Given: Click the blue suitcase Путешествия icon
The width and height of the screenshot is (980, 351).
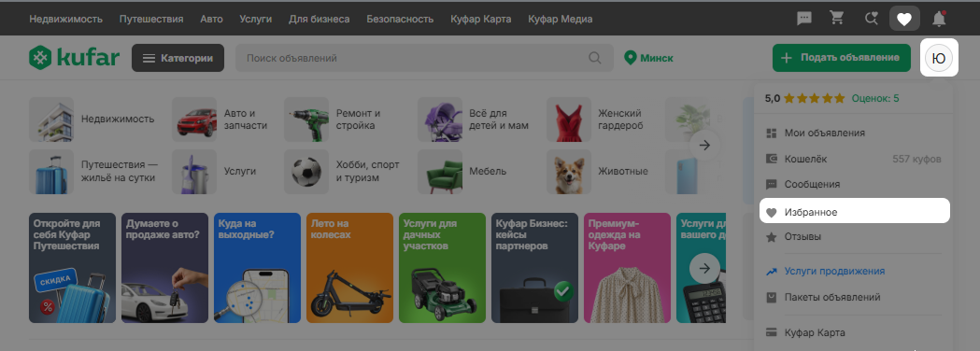Looking at the screenshot, I should [x=51, y=172].
